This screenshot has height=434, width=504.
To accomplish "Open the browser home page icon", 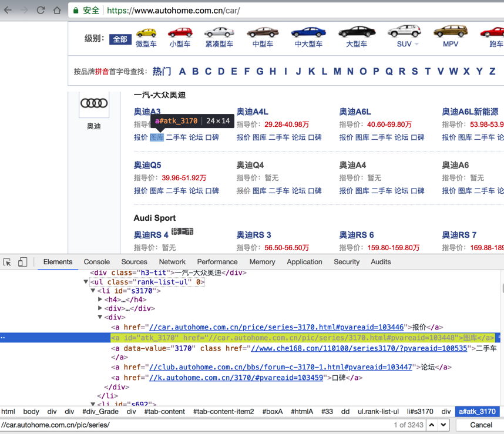I will click(57, 11).
